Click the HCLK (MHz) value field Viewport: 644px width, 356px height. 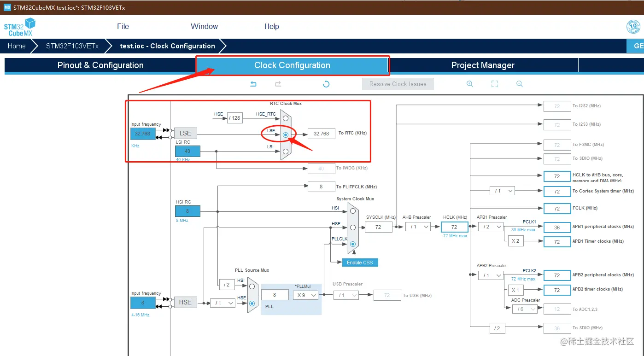pyautogui.click(x=454, y=227)
